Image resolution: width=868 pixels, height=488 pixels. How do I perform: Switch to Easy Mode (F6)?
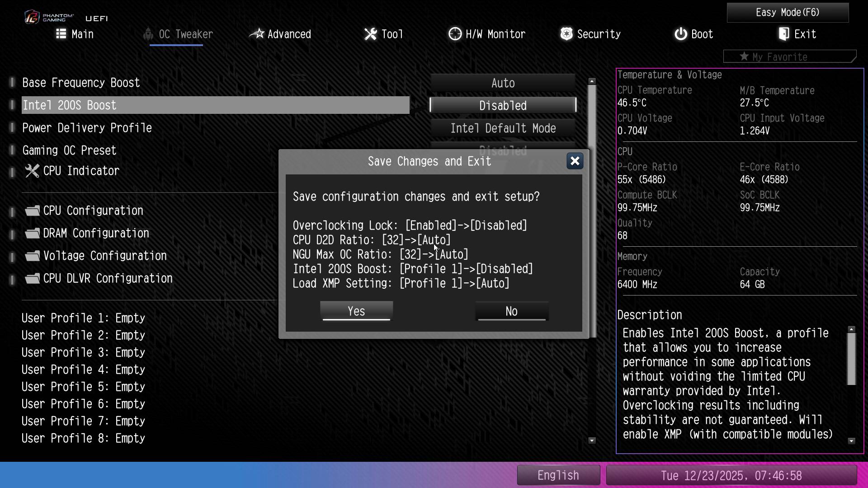788,13
